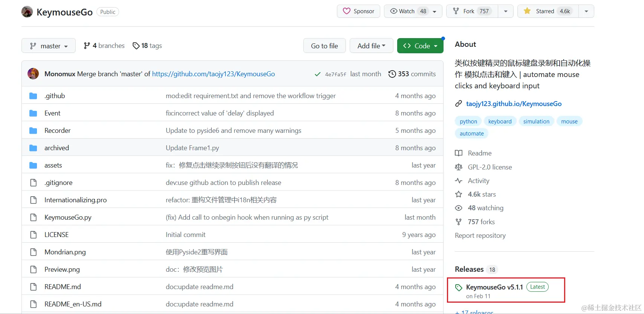Click the file icon beside KeymouseGo.py
This screenshot has height=314, width=644.
[x=33, y=217]
